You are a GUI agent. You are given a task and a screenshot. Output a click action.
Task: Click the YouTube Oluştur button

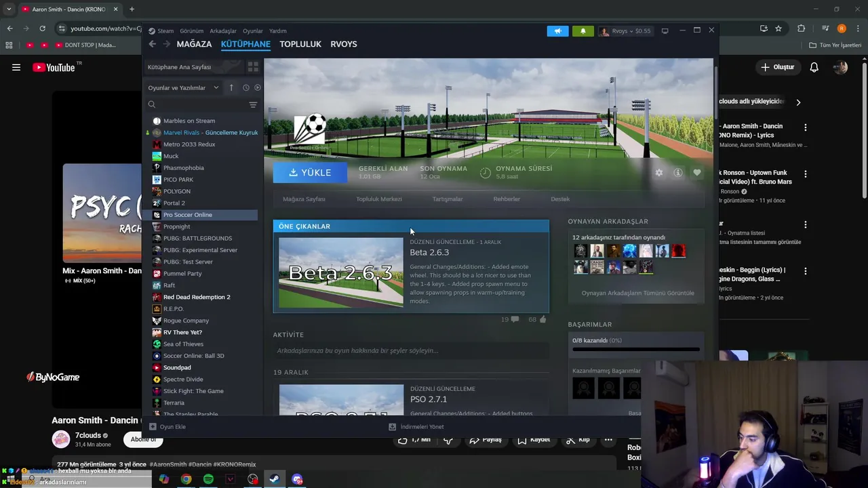click(777, 67)
